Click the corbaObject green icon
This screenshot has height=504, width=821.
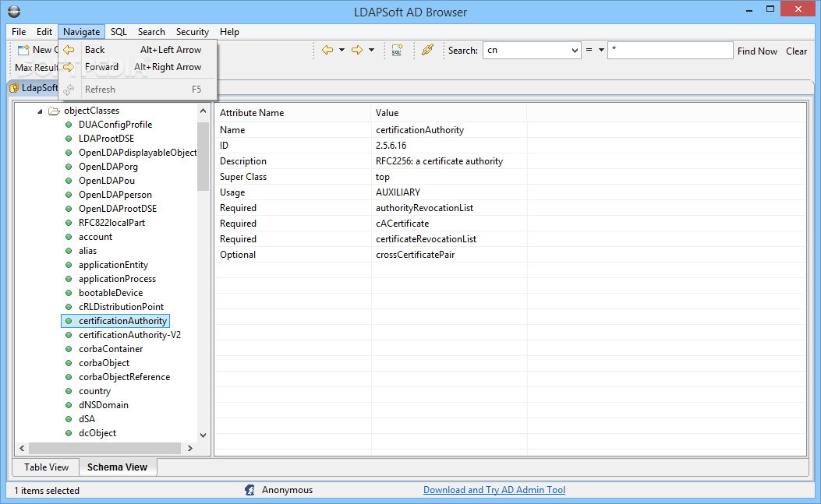click(69, 363)
